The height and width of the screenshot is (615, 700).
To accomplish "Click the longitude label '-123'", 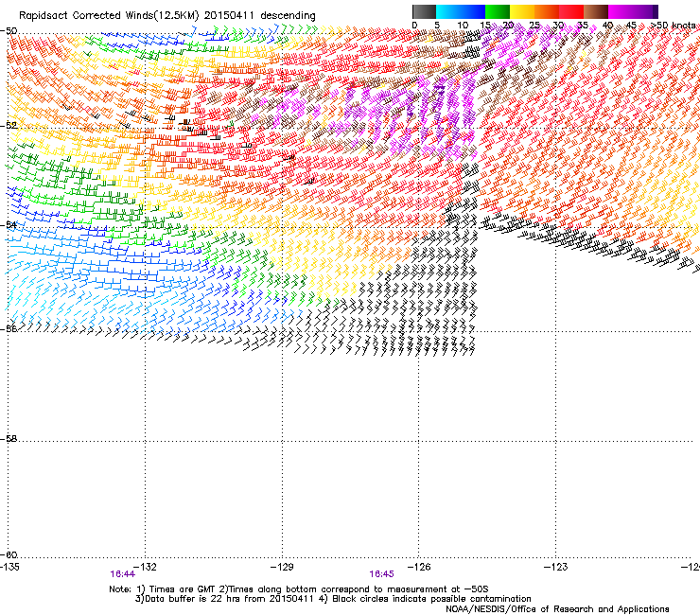I will (x=556, y=567).
